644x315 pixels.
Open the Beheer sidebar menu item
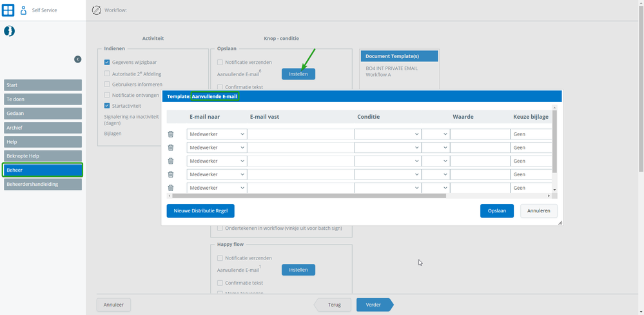[43, 170]
